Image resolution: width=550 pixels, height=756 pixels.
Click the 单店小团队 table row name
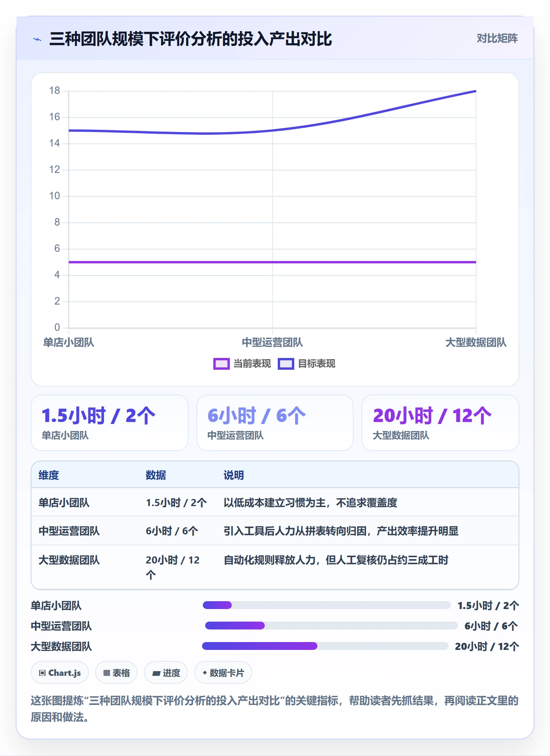pos(64,503)
